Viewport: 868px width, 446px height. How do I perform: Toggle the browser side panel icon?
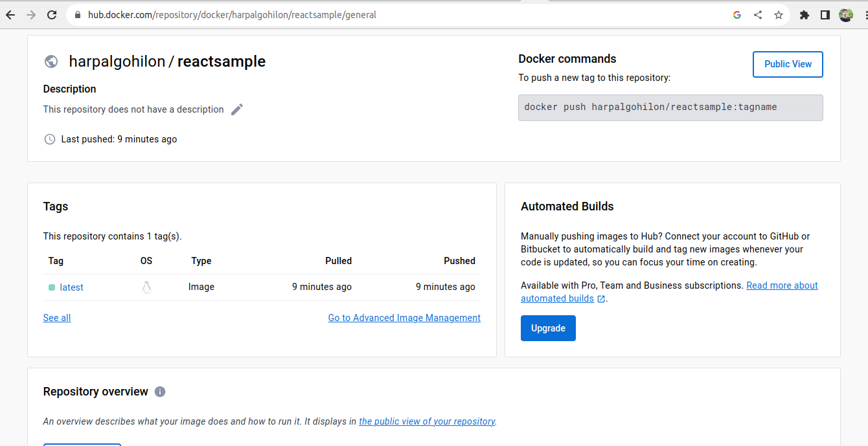[x=825, y=15]
